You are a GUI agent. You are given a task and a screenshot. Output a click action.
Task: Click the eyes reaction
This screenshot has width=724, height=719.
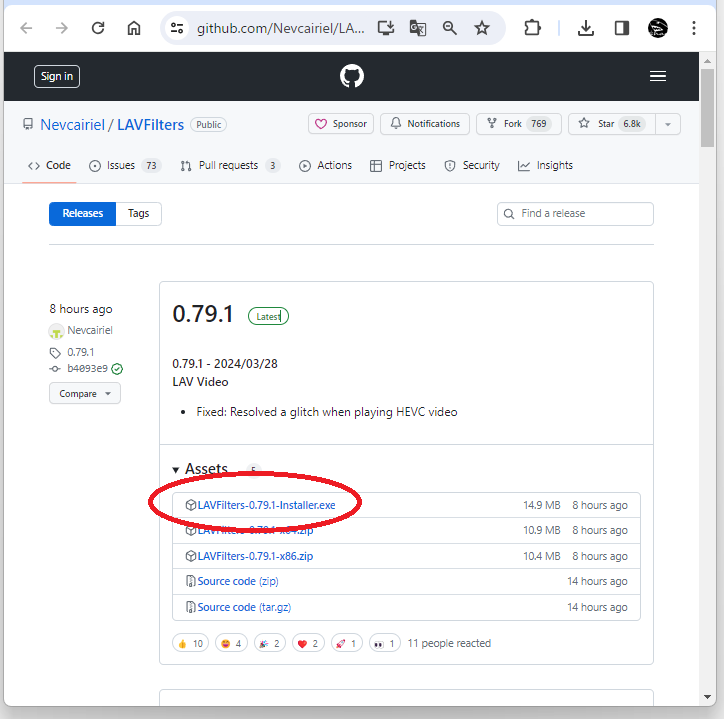[x=385, y=643]
